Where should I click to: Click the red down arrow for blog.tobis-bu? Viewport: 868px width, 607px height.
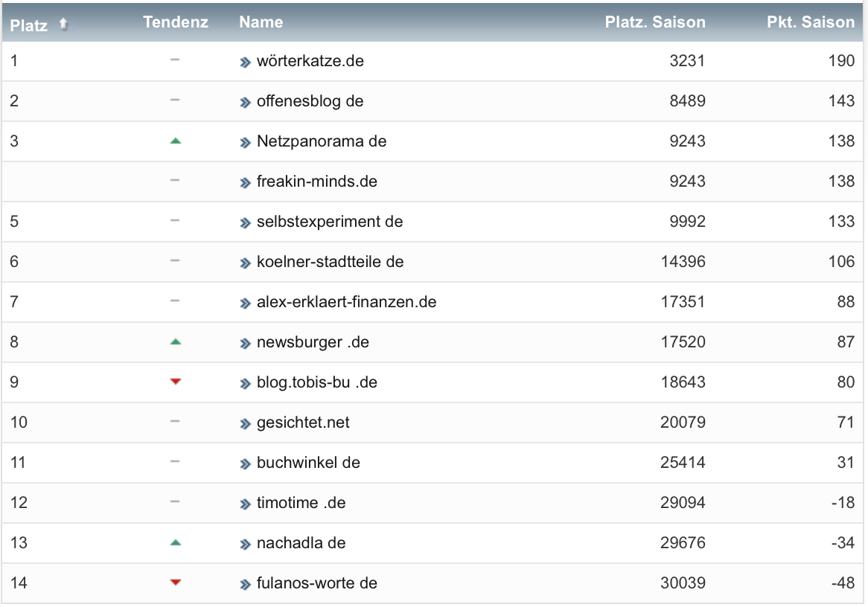coord(176,382)
